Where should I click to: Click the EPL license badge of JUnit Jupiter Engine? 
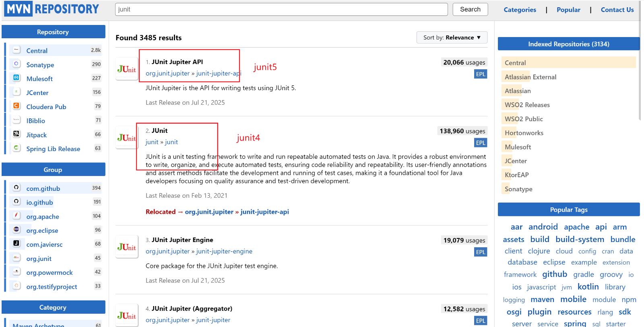[x=481, y=252]
